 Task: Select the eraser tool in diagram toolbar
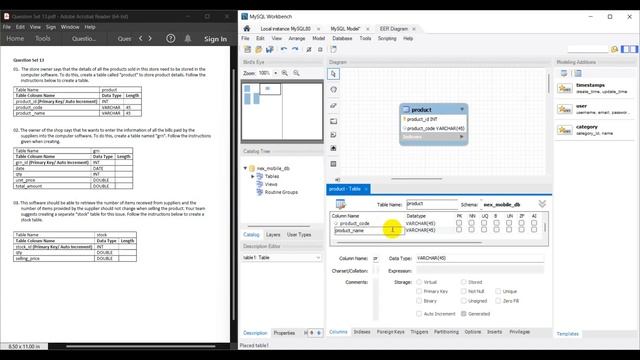[x=333, y=105]
